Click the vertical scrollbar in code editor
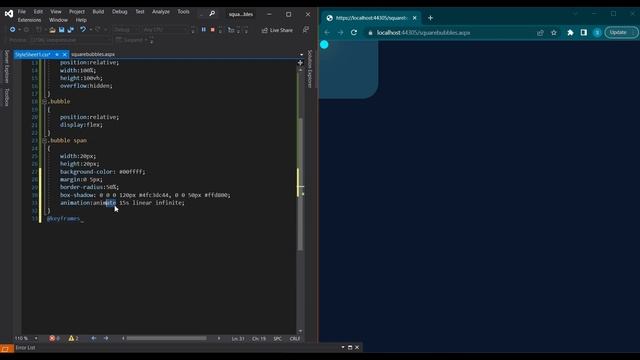640x360 pixels. 300,184
